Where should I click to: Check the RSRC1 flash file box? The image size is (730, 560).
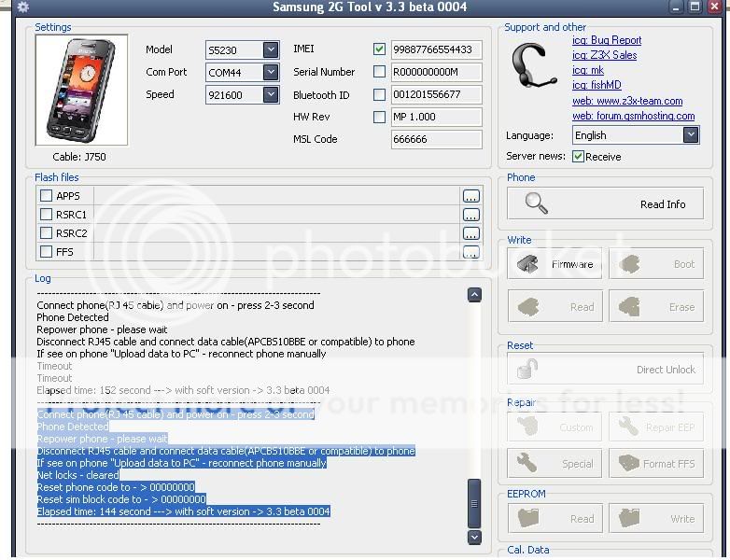point(46,214)
